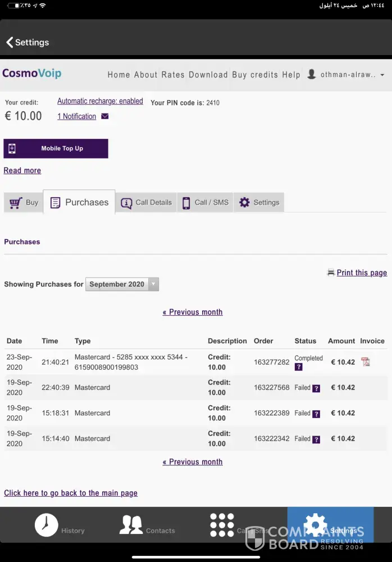Open Rates in the top navigation
The image size is (392, 562).
click(x=172, y=75)
